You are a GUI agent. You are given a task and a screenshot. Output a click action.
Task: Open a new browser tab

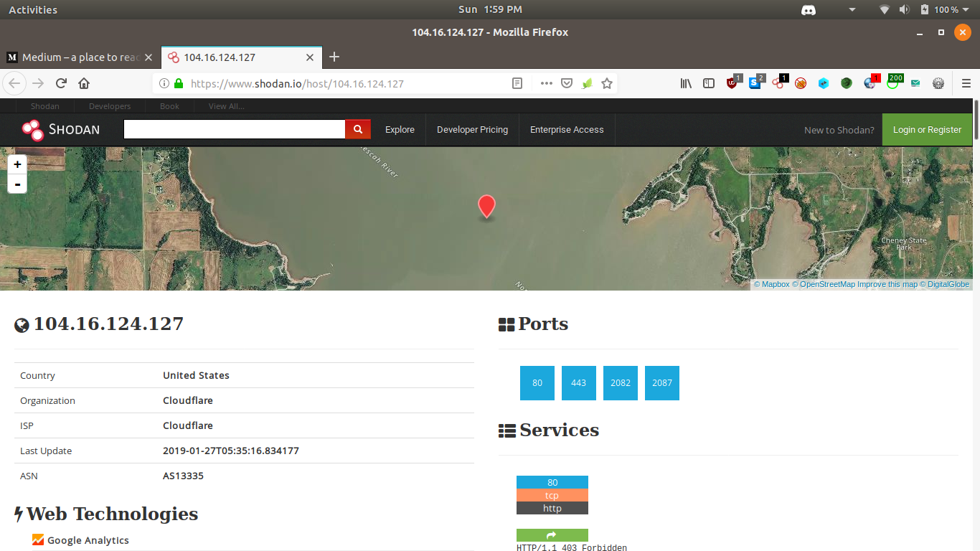coord(334,57)
